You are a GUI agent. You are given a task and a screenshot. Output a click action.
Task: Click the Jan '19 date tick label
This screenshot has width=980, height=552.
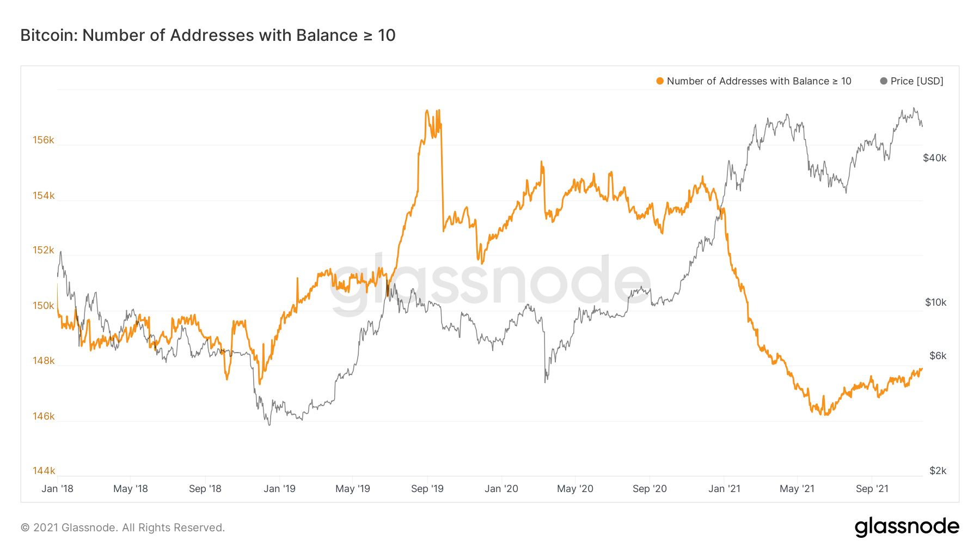tap(279, 489)
